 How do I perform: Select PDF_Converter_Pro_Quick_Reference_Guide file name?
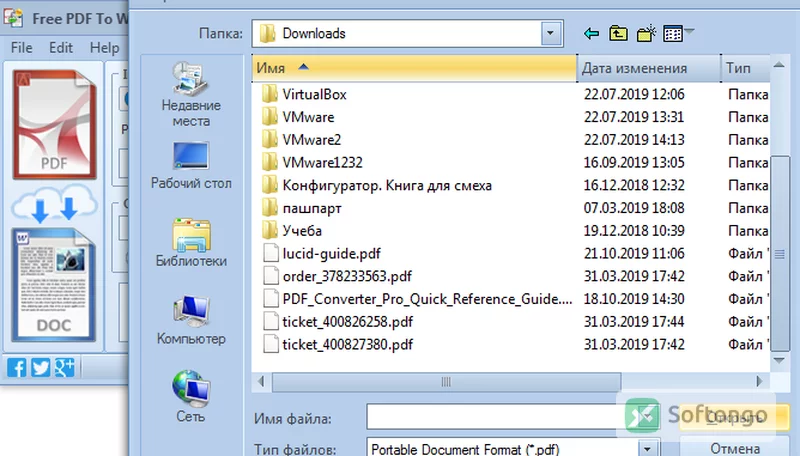tap(428, 299)
